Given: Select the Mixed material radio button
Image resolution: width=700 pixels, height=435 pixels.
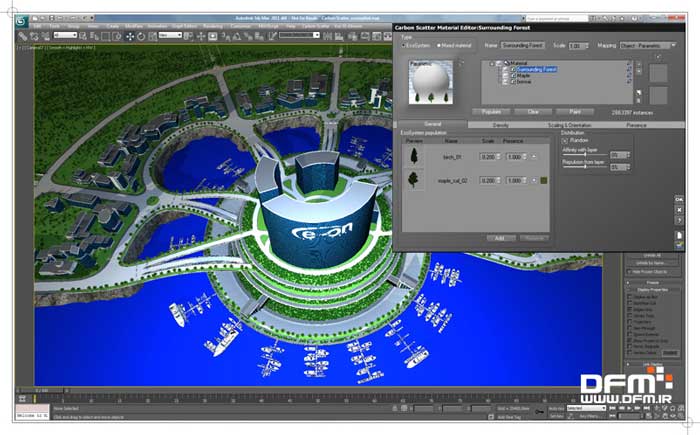Looking at the screenshot, I should [x=438, y=46].
